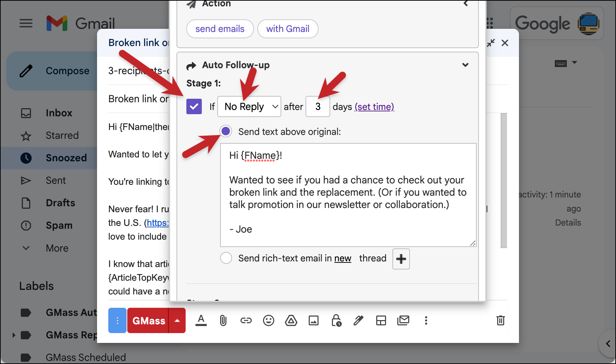Discard the draft with trash icon
Image resolution: width=616 pixels, height=364 pixels.
point(501,320)
